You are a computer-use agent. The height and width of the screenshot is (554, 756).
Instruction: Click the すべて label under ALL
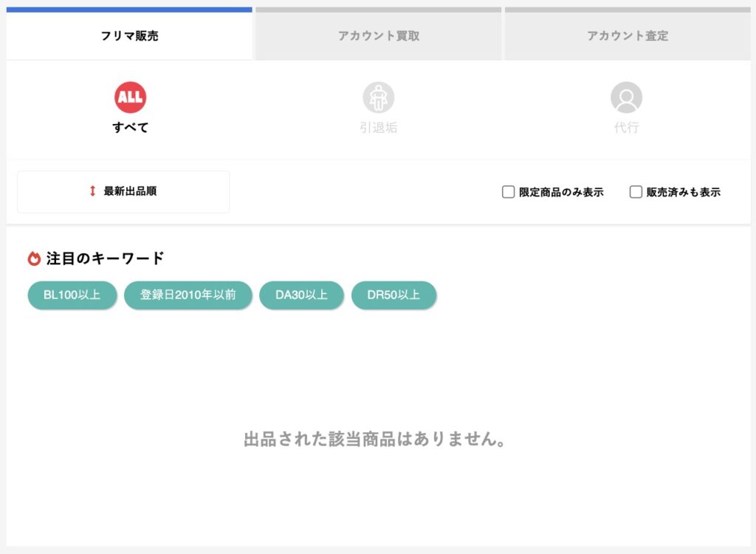[130, 127]
